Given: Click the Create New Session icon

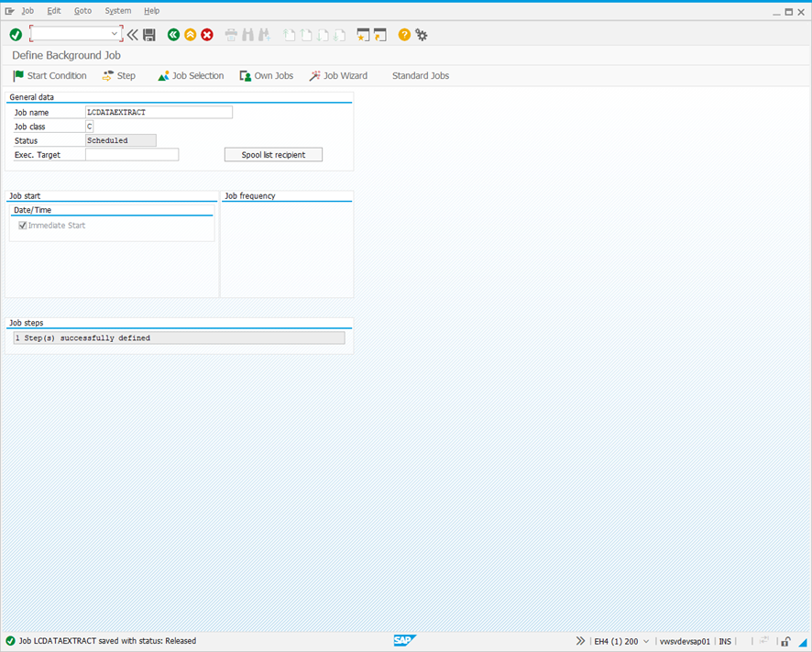Looking at the screenshot, I should 362,34.
